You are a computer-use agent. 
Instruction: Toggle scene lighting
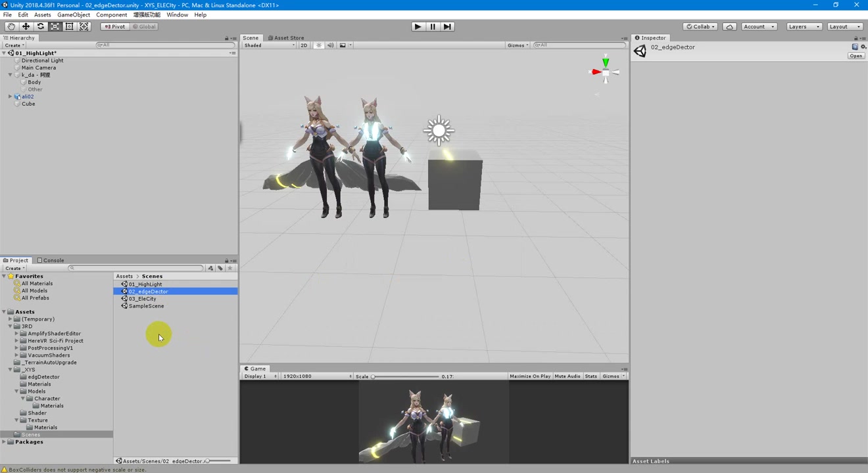pyautogui.click(x=319, y=45)
